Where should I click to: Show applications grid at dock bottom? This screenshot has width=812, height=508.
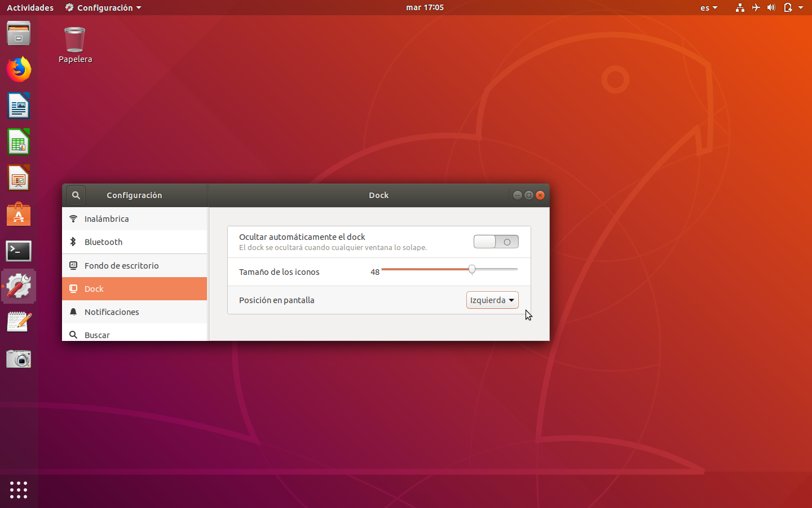pos(19,489)
